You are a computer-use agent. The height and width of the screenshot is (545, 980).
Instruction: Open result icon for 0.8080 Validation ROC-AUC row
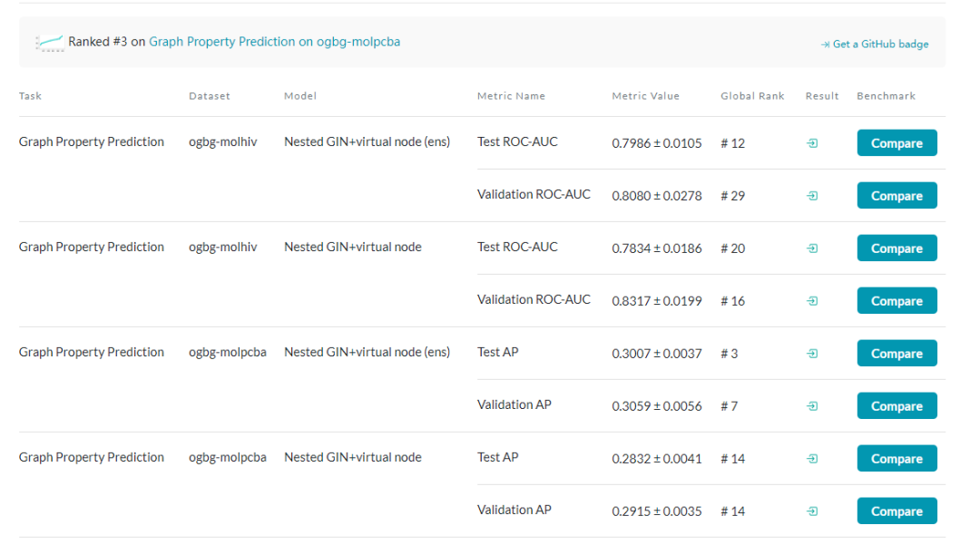(812, 196)
